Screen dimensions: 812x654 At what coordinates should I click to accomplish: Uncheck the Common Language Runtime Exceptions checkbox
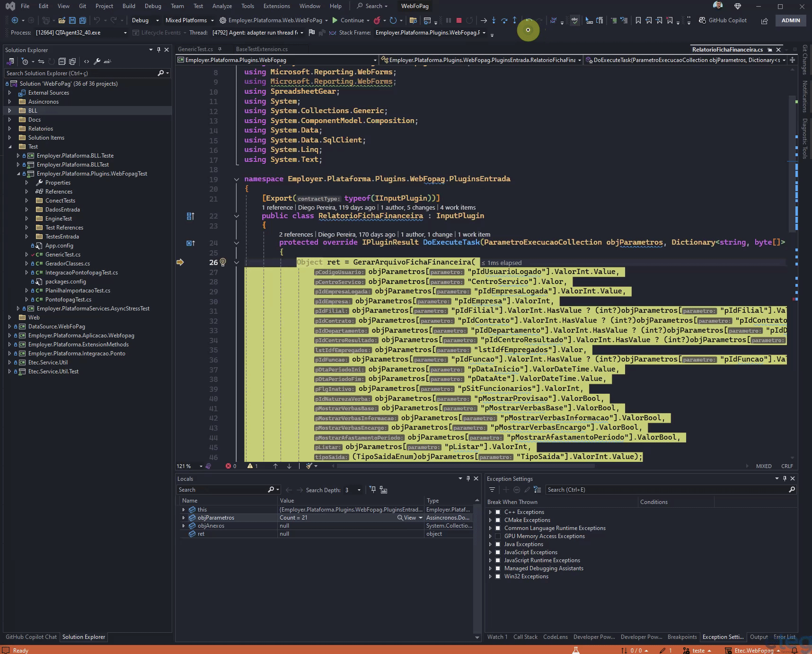tap(498, 528)
